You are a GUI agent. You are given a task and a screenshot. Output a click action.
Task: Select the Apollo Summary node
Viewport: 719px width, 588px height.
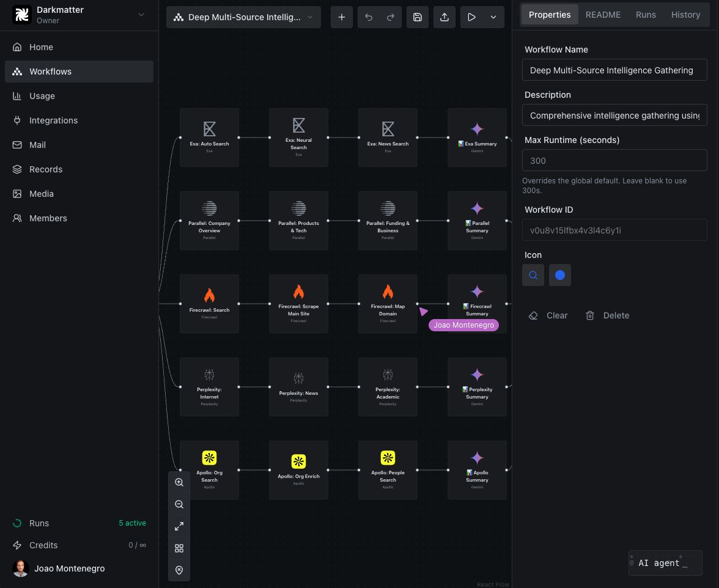(477, 470)
